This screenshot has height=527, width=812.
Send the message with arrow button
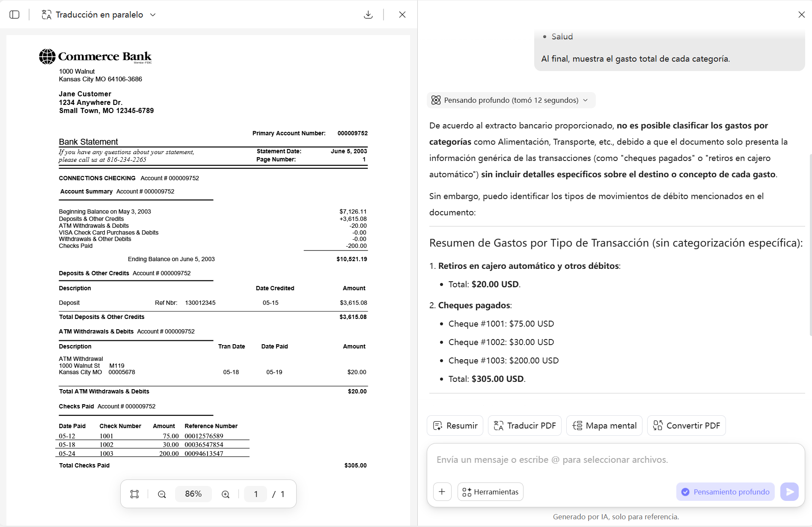click(x=790, y=491)
